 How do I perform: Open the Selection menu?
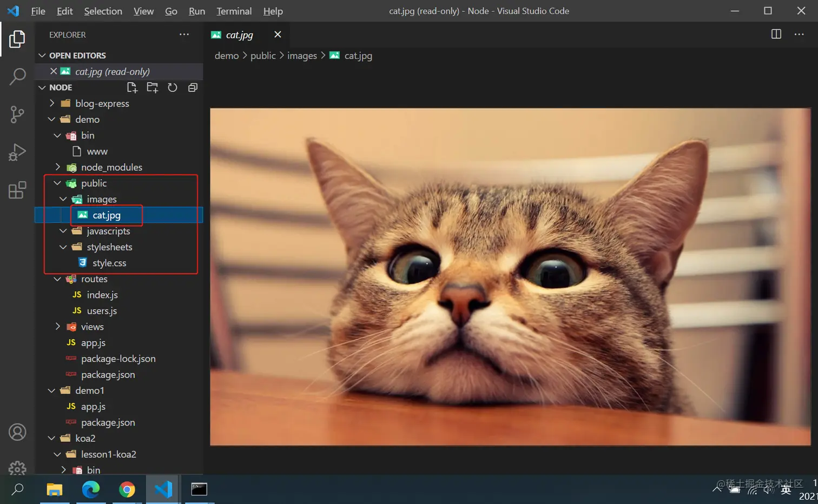tap(103, 11)
